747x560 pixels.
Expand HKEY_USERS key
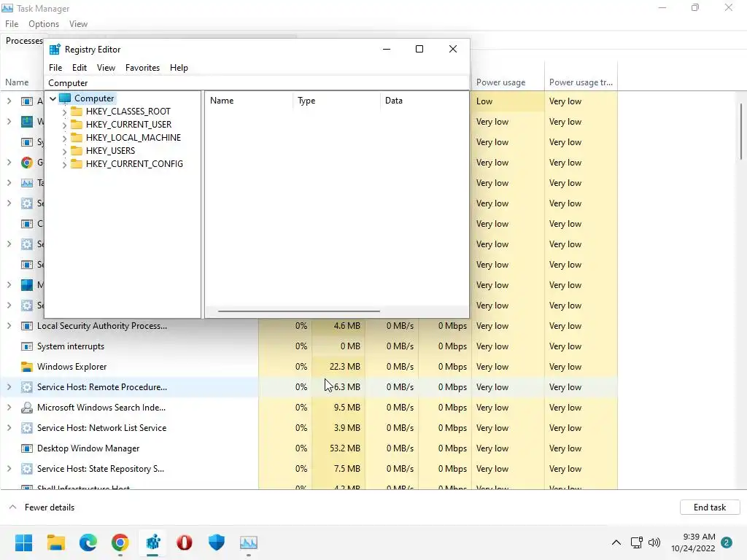click(64, 152)
